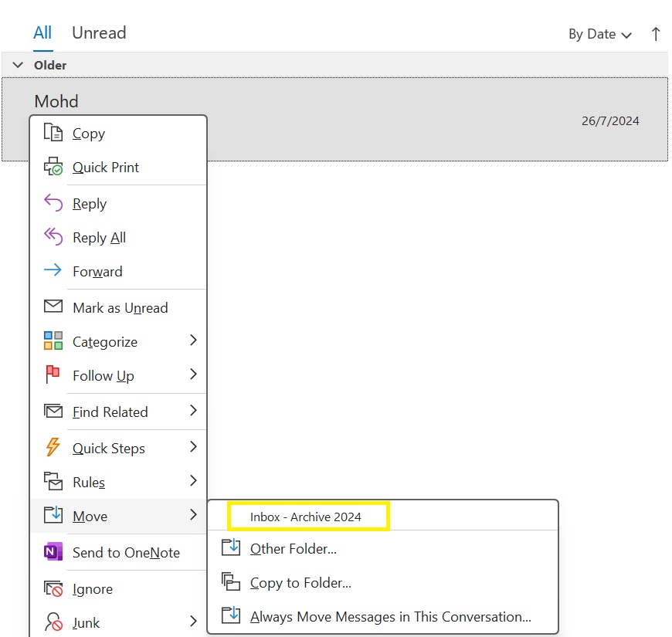Open the Rules menu entry
The image size is (672, 637).
118,482
